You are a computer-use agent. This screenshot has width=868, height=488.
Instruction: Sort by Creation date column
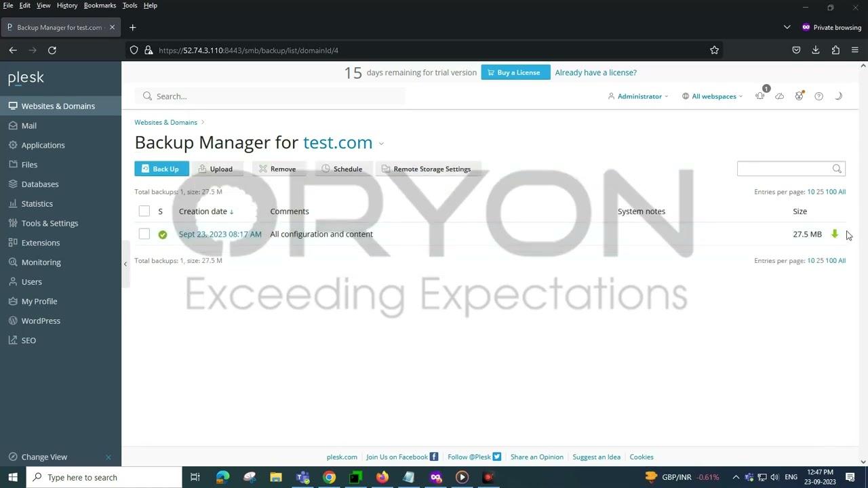[206, 211]
